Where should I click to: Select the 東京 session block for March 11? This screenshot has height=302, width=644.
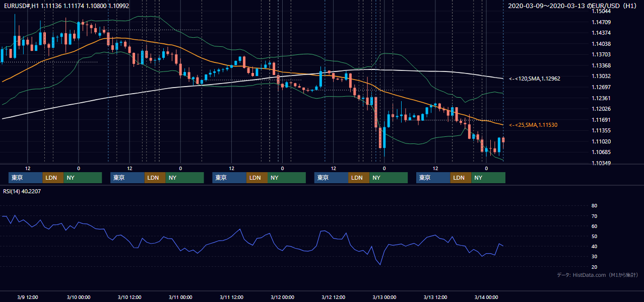(x=229, y=178)
